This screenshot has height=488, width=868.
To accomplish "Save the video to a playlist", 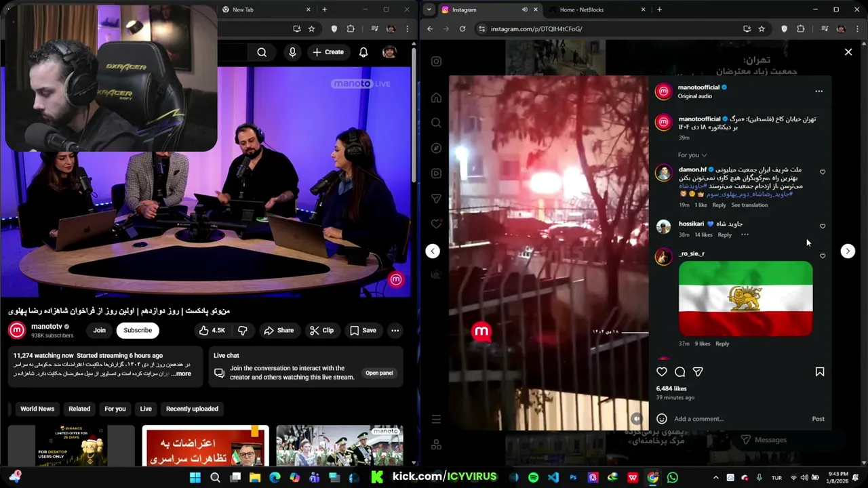I will coord(363,330).
